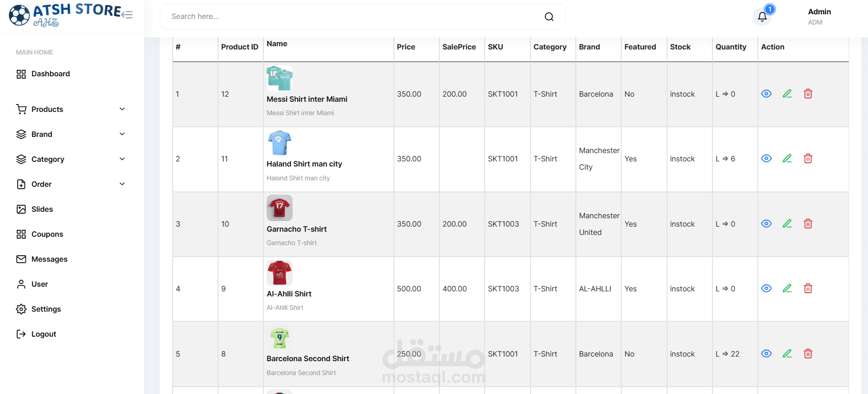Delete the Barcelona Second Shirt product
The image size is (868, 394).
pos(808,354)
